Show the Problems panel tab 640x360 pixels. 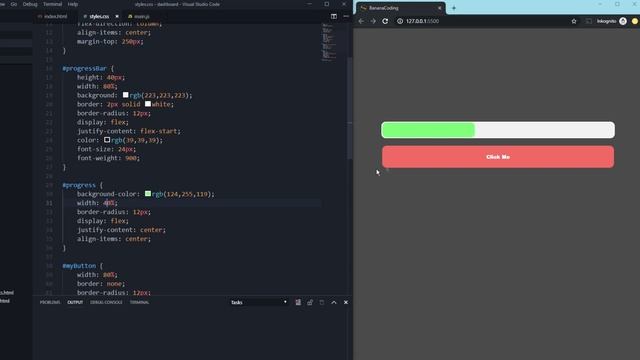(50, 302)
